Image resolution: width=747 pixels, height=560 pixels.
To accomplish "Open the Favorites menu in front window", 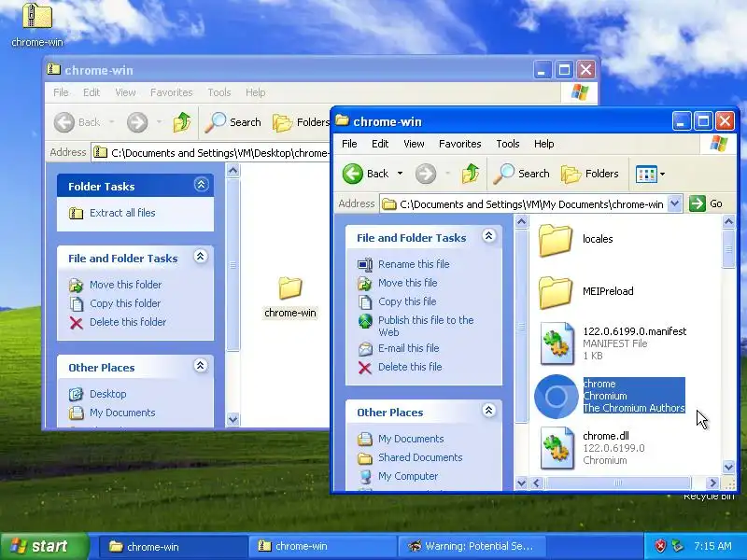I will click(459, 144).
